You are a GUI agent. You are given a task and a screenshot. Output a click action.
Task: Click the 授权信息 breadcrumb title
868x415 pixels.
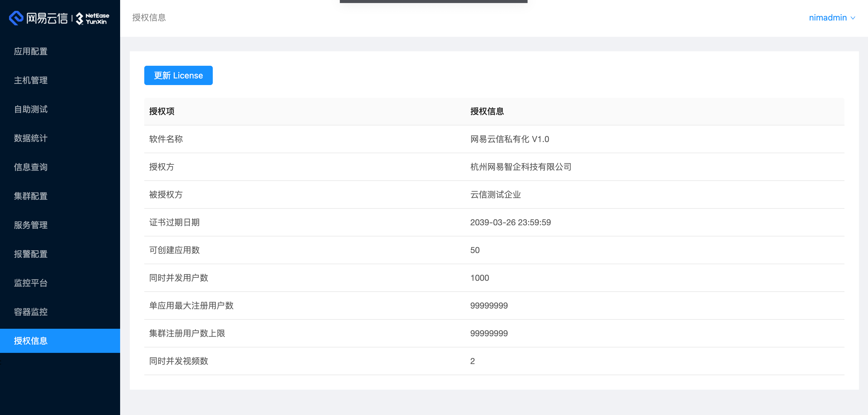[x=149, y=17]
